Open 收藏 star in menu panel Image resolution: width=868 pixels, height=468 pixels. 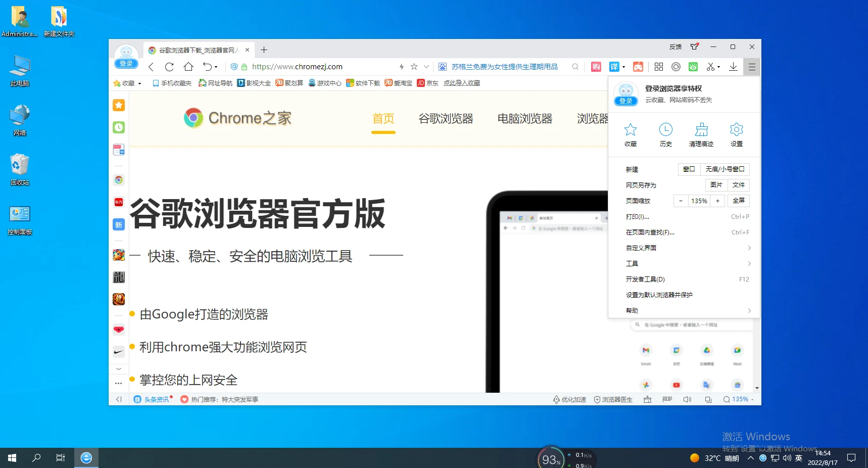pos(631,135)
